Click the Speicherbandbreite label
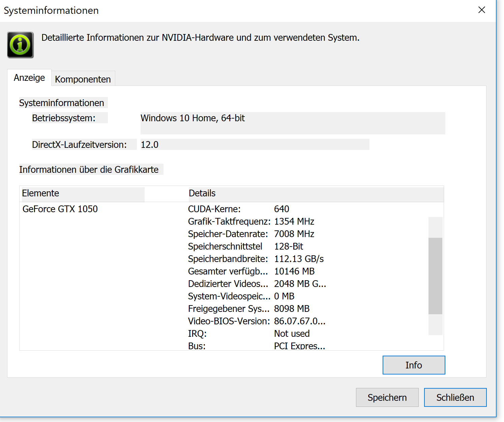The height and width of the screenshot is (422, 504). pyautogui.click(x=228, y=259)
